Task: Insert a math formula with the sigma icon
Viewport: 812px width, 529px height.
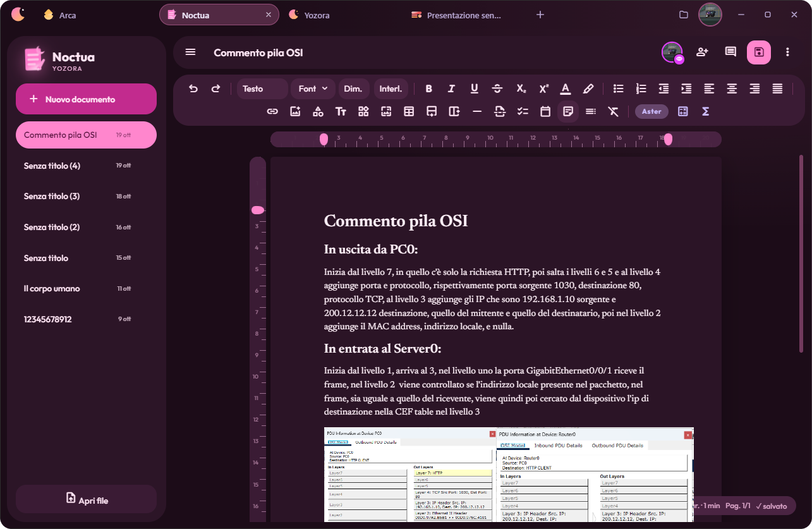Action: pyautogui.click(x=705, y=112)
